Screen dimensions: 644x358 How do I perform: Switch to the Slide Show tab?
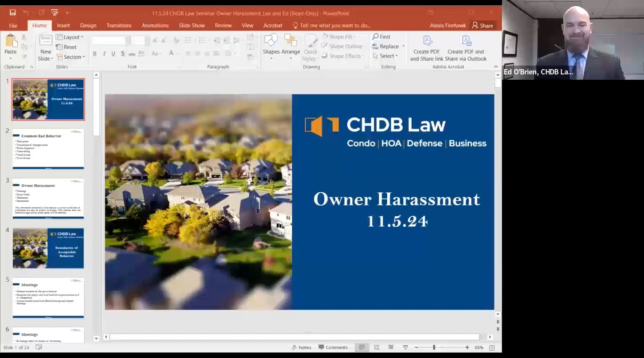[192, 26]
